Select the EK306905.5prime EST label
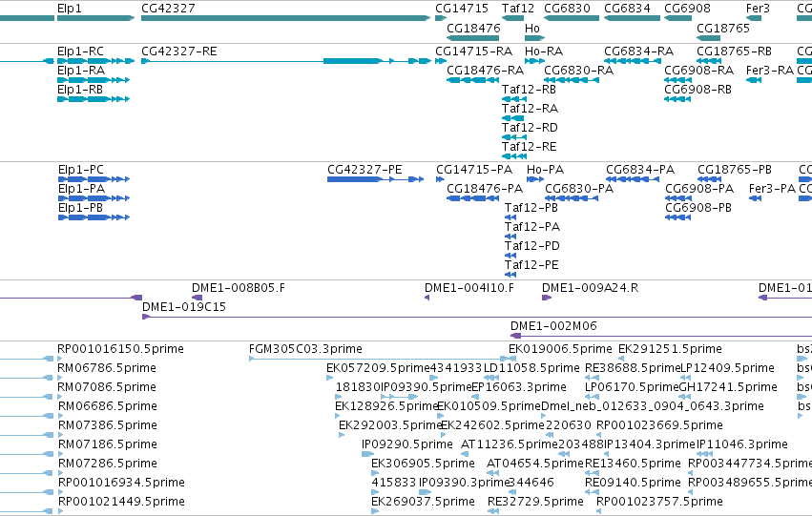Viewport: 812px width, 516px height. [x=423, y=464]
